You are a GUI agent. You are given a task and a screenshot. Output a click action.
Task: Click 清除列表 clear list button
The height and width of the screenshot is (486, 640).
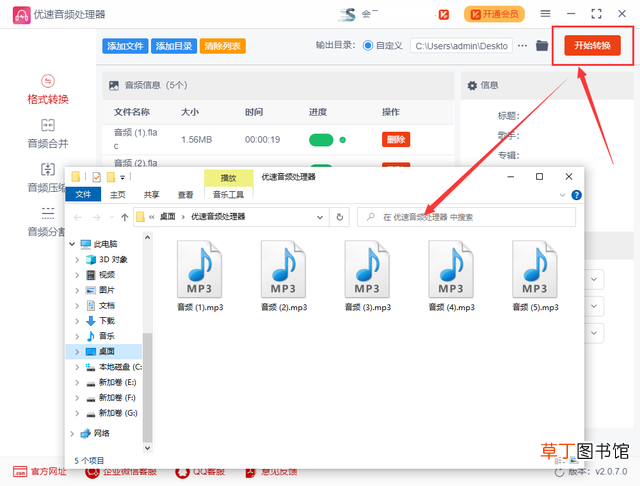pos(222,46)
